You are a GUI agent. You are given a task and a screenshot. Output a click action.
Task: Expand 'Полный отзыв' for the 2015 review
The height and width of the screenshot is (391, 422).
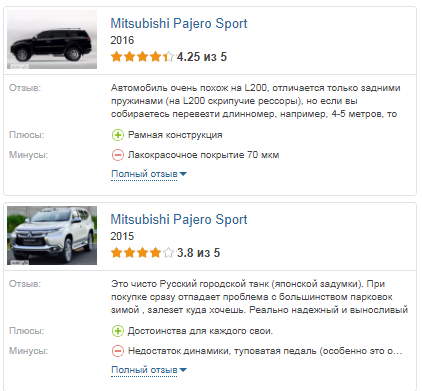[144, 370]
